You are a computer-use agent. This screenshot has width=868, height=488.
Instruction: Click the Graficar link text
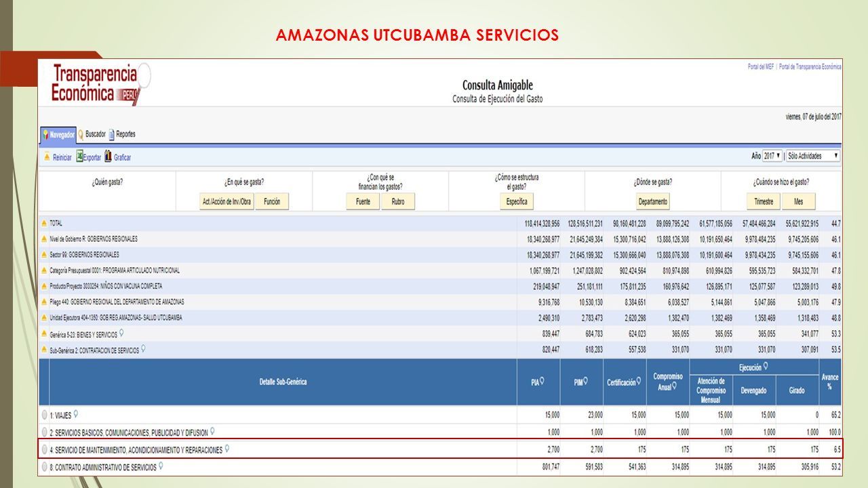point(123,157)
